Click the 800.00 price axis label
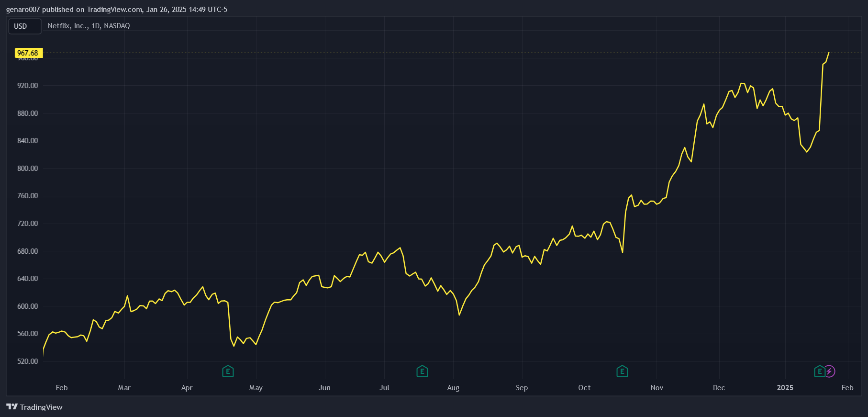The height and width of the screenshot is (417, 868). click(28, 169)
